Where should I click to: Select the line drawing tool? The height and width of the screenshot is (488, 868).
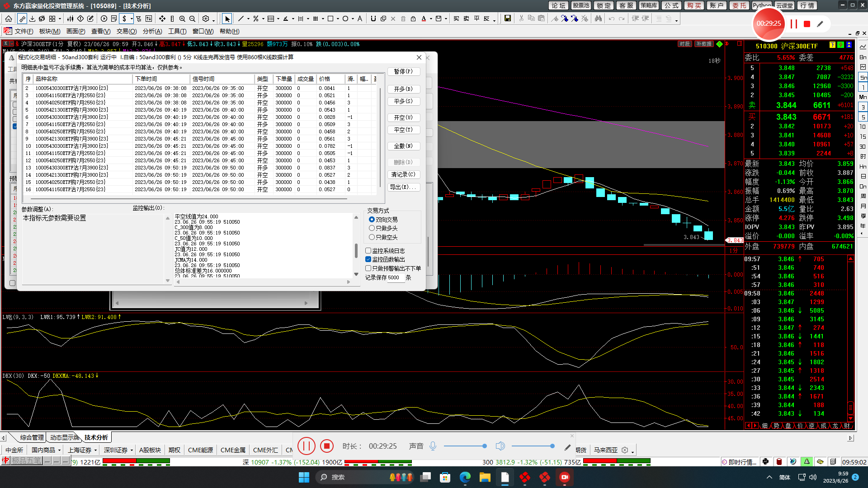tap(241, 19)
